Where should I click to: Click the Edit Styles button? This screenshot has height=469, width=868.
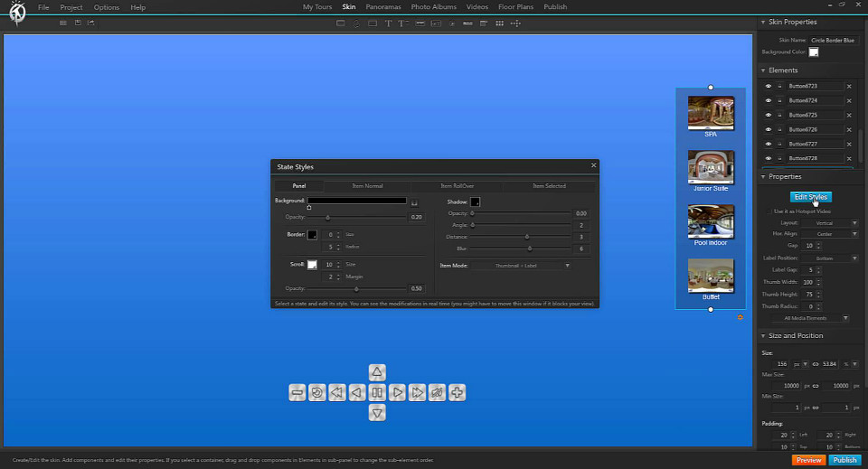[810, 197]
